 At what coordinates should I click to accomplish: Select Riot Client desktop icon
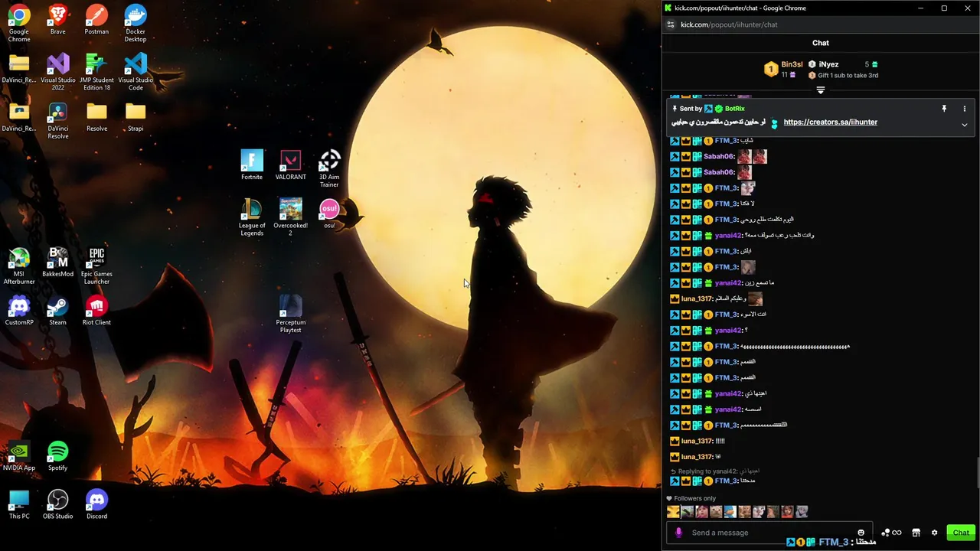pyautogui.click(x=96, y=311)
